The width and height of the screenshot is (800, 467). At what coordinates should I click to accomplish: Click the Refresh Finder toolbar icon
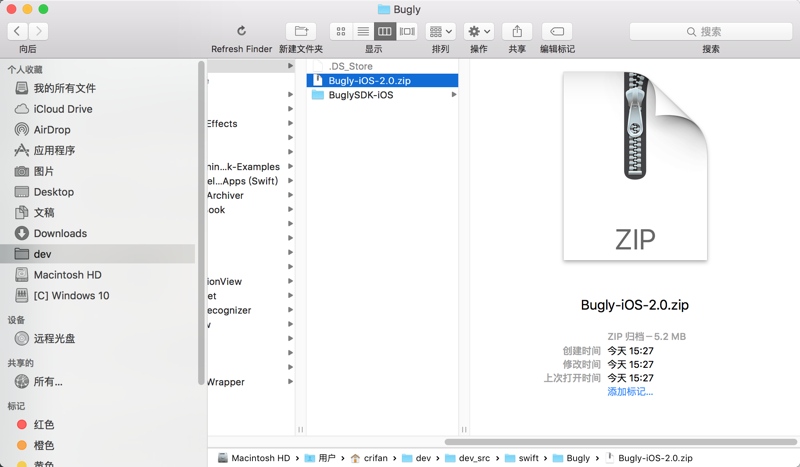pyautogui.click(x=241, y=31)
